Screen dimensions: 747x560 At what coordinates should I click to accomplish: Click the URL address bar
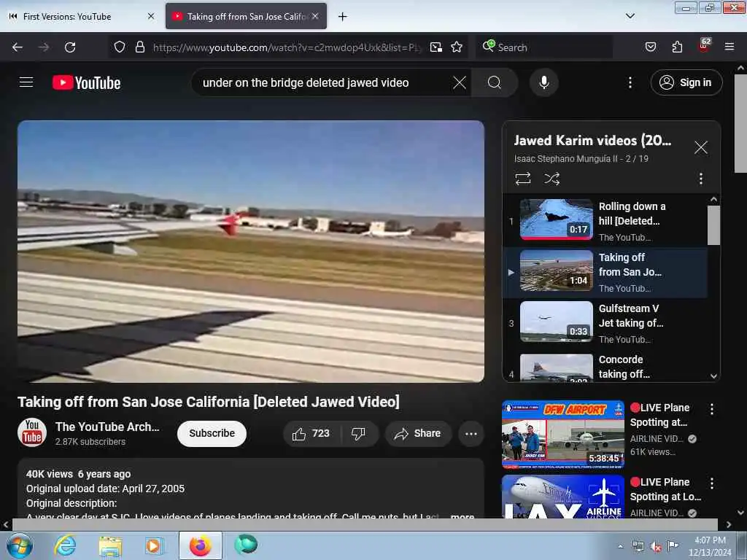point(287,47)
